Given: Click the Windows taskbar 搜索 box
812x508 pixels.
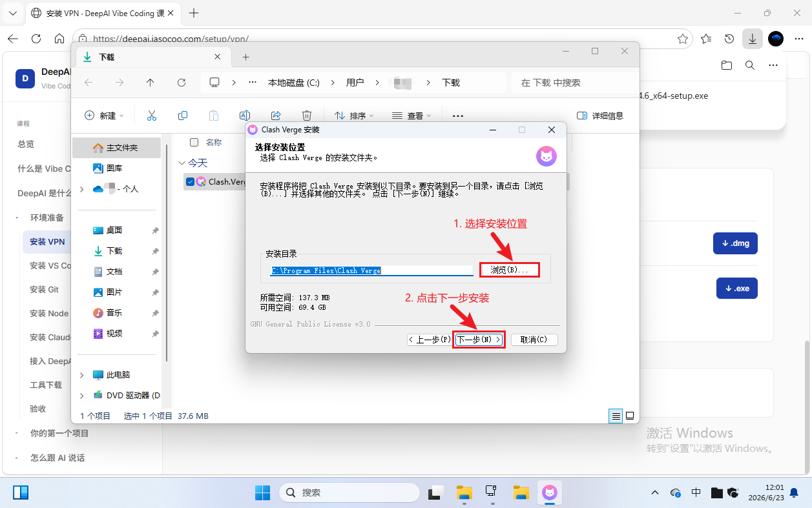Looking at the screenshot, I should pos(349,493).
